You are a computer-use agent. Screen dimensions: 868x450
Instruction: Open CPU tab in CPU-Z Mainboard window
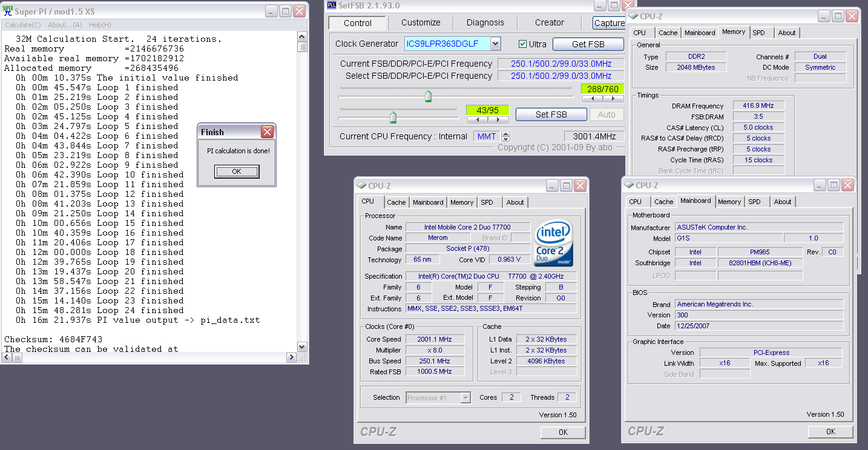coord(636,202)
